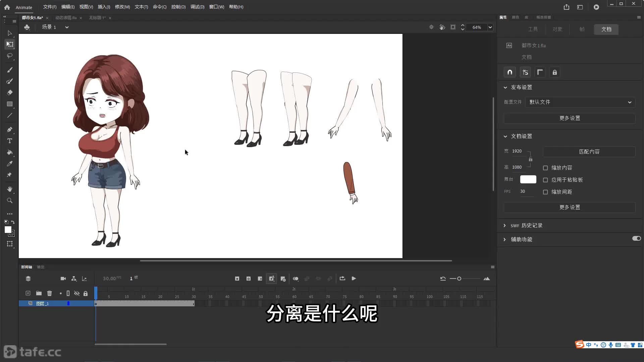Select the Line tool
Screen dimensions: 644x362
click(x=10, y=115)
